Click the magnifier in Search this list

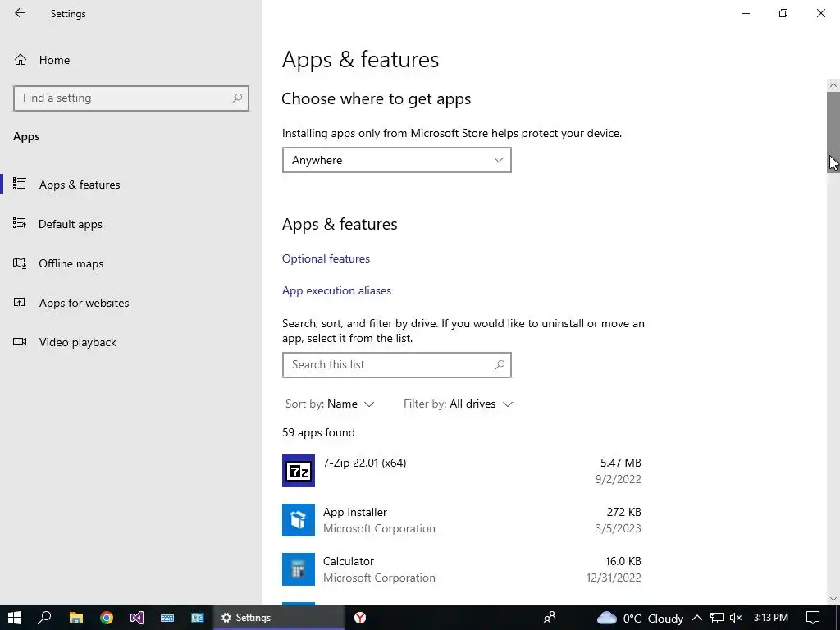click(500, 365)
